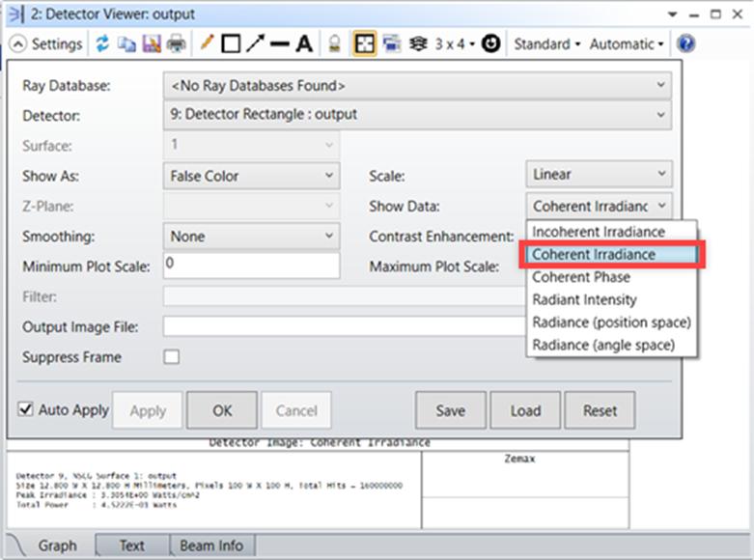Select the rectangle annotation tool

point(231,43)
